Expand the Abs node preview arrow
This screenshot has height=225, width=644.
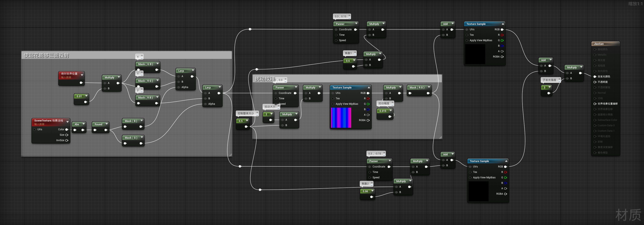coord(84,124)
